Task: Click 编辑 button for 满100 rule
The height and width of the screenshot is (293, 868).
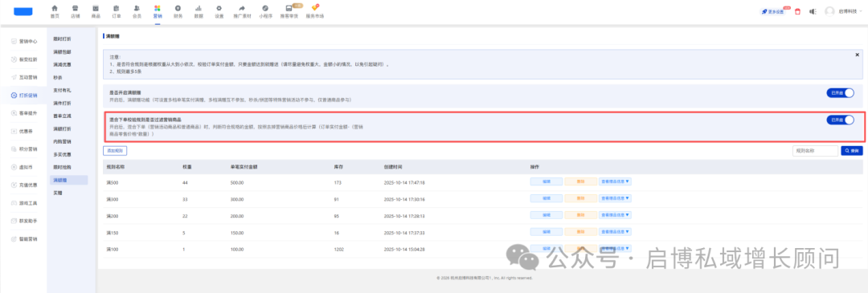Action: coord(547,249)
